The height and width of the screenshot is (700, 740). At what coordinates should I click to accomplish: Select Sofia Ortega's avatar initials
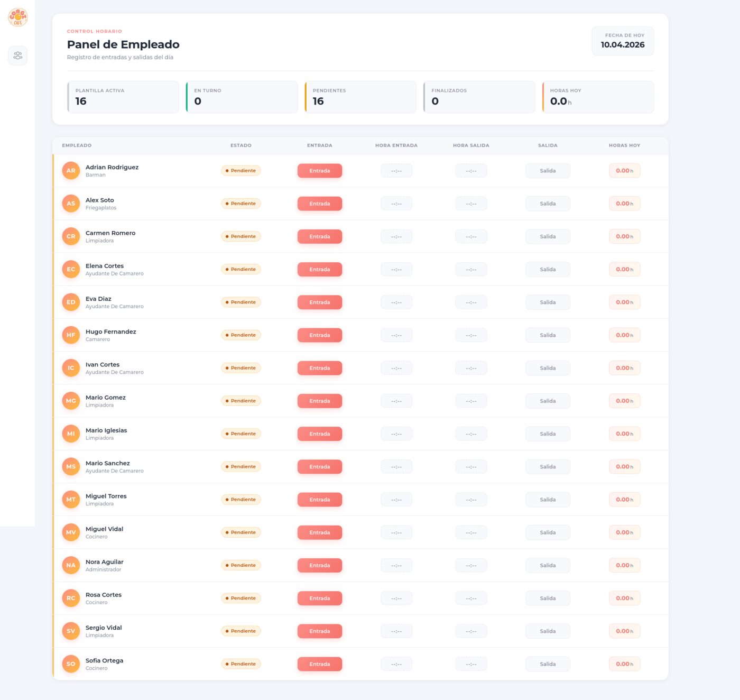71,664
